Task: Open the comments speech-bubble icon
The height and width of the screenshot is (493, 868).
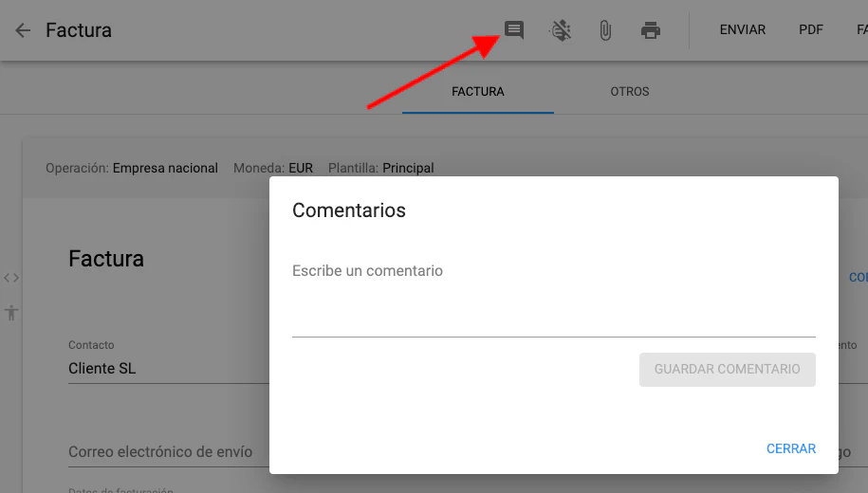Action: (514, 30)
